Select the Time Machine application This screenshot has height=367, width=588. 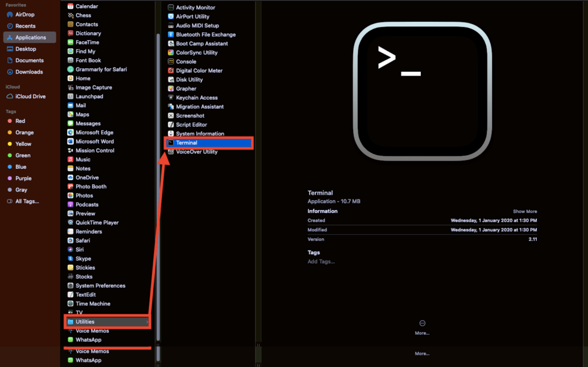click(x=92, y=304)
